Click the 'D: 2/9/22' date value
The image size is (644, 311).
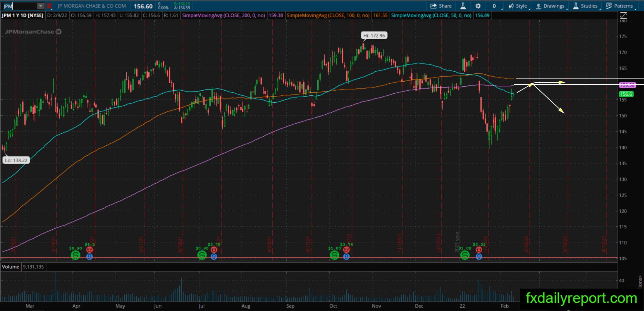(x=57, y=15)
